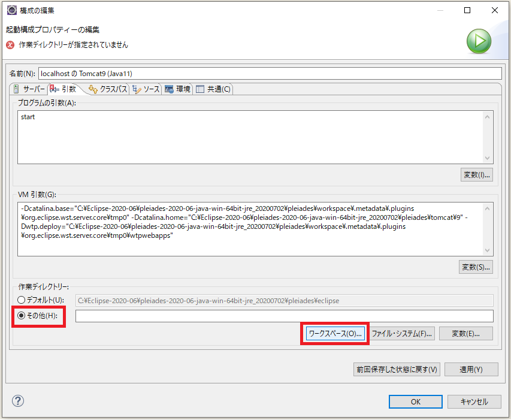The height and width of the screenshot is (420, 511).
Task: Click into the プログラムの引数 text area
Action: pos(250,137)
